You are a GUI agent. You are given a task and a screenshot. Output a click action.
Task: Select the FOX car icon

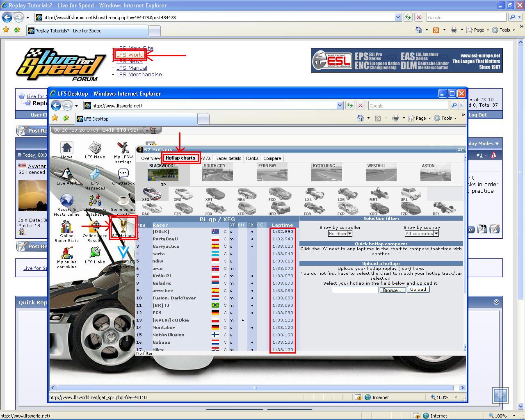coord(215,208)
